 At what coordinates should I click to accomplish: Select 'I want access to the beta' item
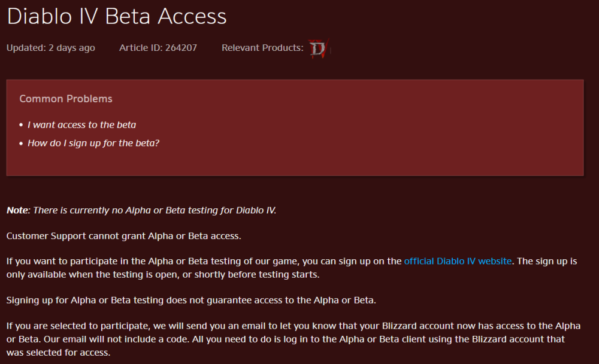[81, 125]
